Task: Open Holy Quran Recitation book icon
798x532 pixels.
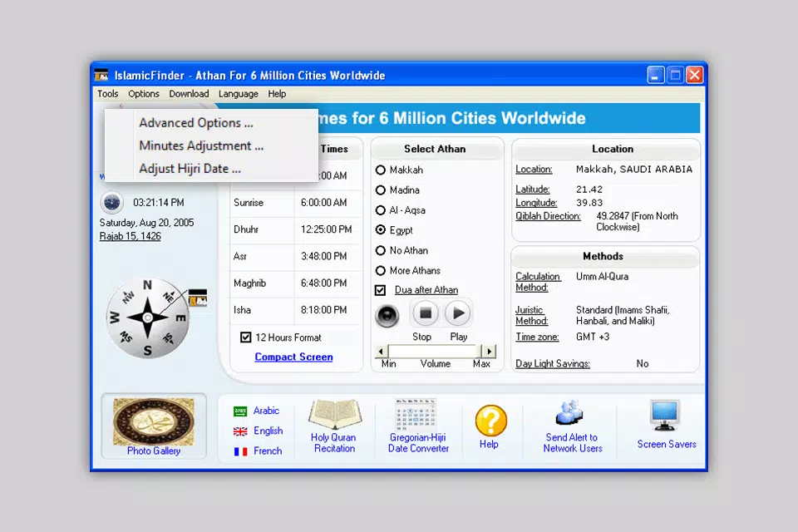Action: (334, 415)
